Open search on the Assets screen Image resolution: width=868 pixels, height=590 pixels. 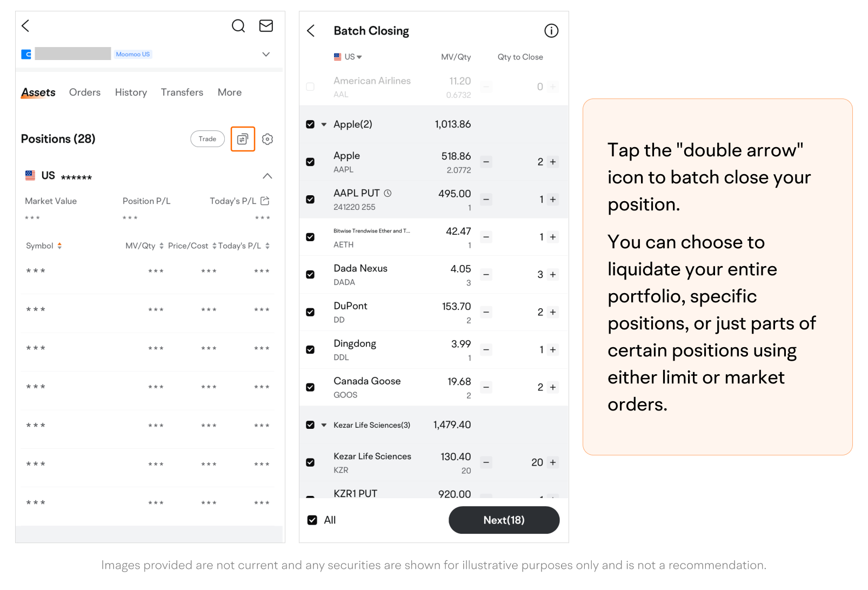tap(238, 25)
